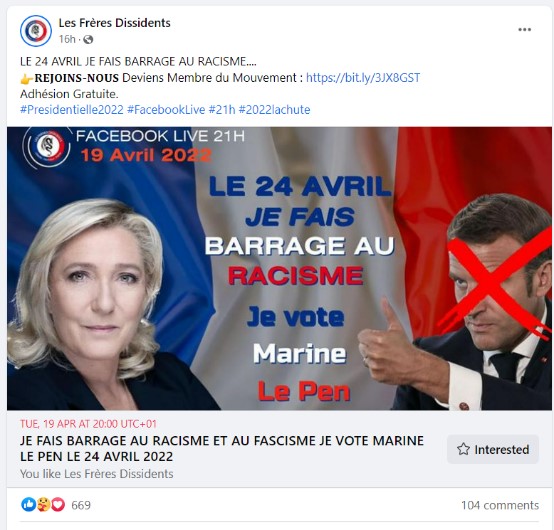Open the #21h hashtag
Image resolution: width=554 pixels, height=530 pixels.
(x=222, y=110)
